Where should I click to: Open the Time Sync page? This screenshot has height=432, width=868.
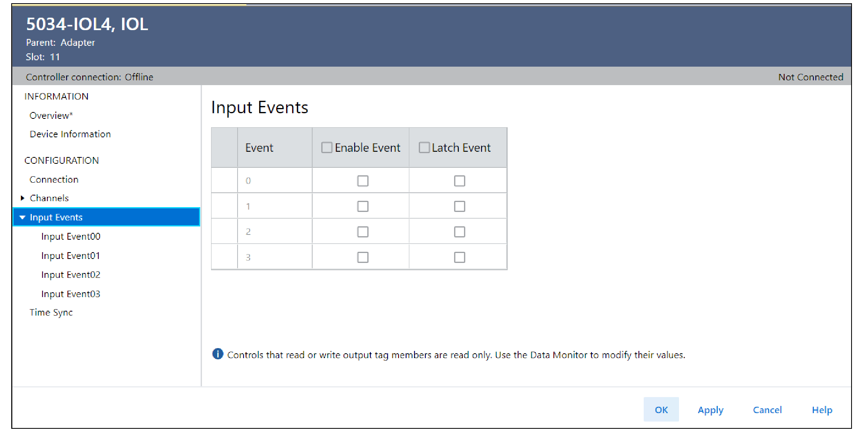[51, 312]
